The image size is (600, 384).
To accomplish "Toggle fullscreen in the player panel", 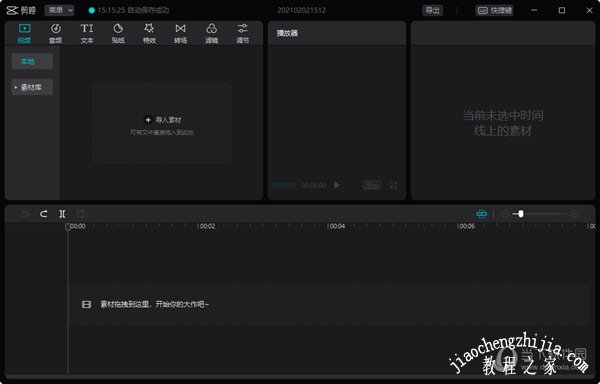I will [x=393, y=185].
